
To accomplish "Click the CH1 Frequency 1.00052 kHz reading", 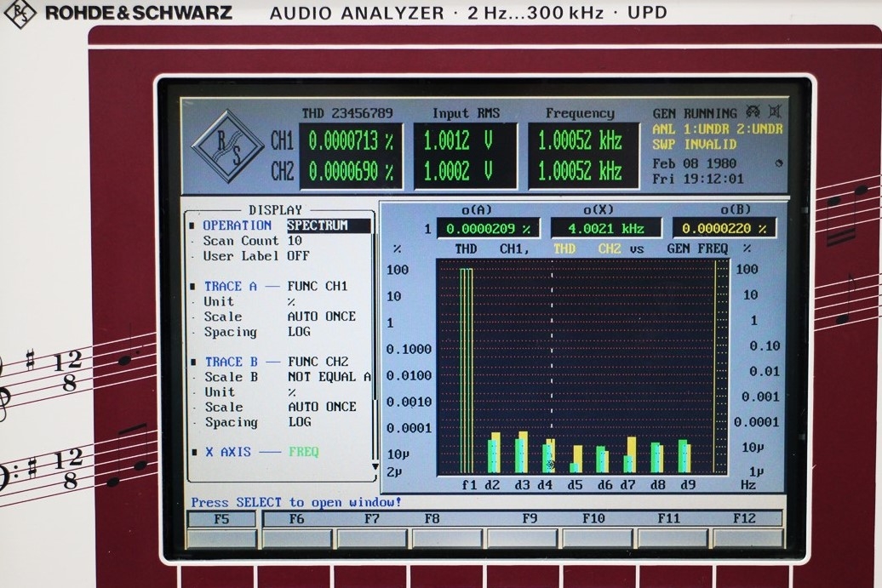I will (x=580, y=141).
